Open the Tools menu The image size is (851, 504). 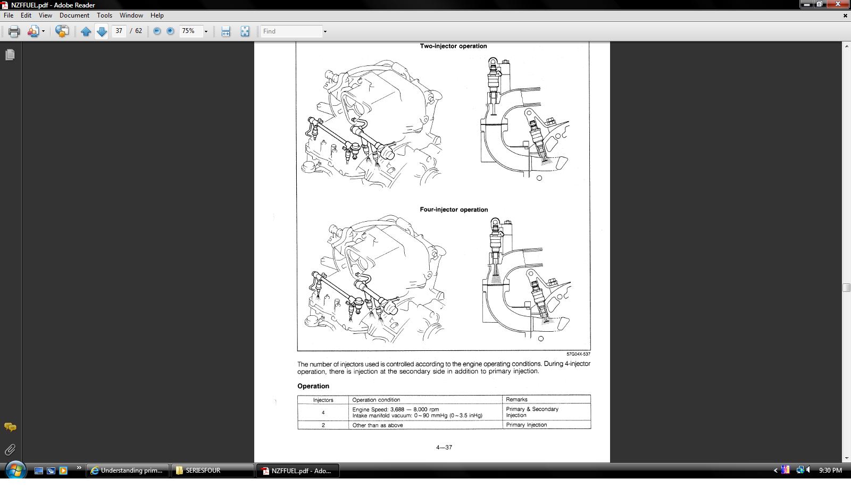click(104, 15)
